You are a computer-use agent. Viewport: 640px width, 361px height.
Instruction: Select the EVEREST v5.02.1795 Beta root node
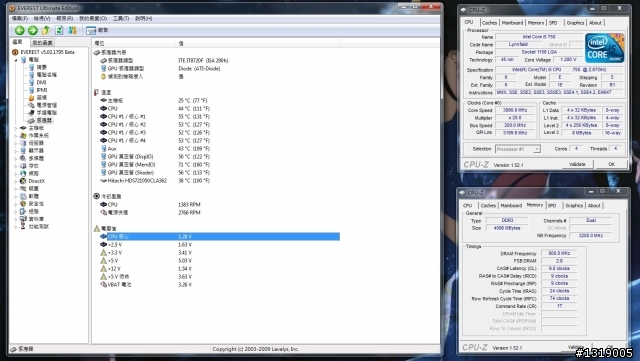pos(47,52)
